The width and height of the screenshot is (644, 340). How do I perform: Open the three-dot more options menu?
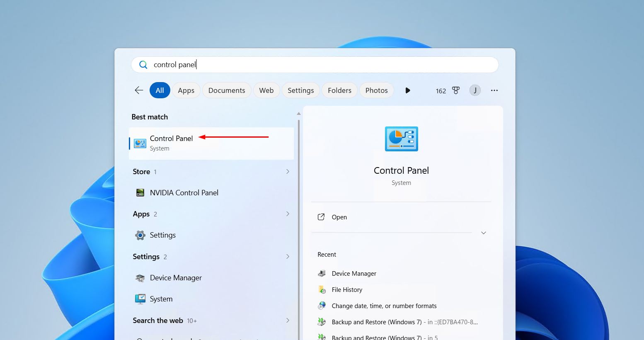[494, 90]
